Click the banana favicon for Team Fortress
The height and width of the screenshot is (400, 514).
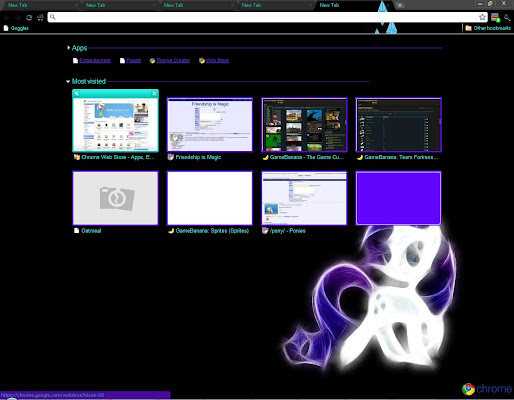(x=360, y=157)
